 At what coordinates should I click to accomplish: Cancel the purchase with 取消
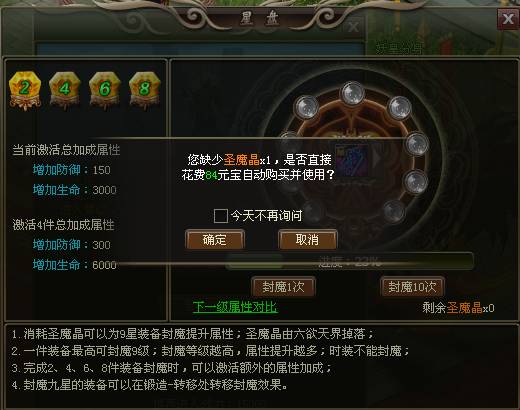point(307,239)
